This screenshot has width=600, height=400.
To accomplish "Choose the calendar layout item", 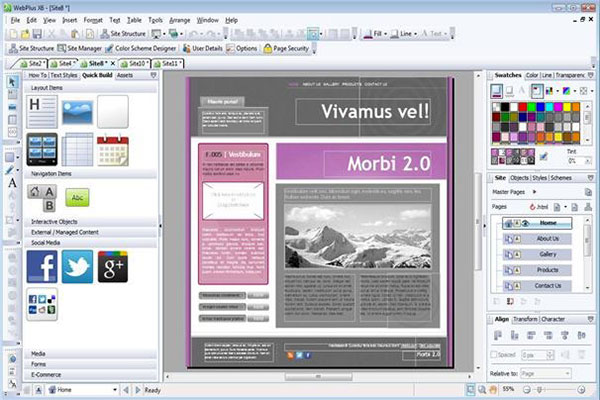I will tap(112, 150).
